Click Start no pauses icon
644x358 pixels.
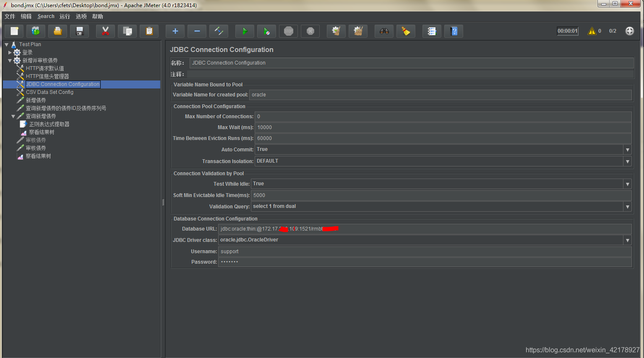point(267,31)
